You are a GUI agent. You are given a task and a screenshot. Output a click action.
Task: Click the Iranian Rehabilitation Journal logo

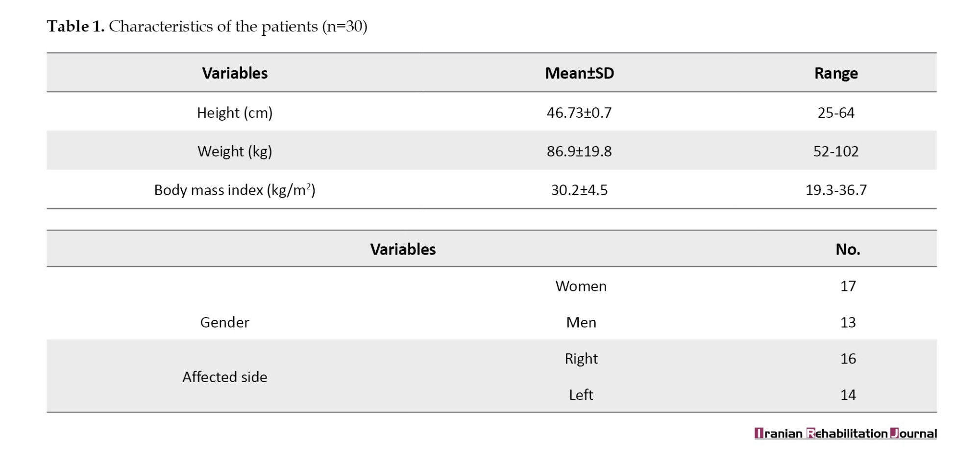(x=845, y=434)
